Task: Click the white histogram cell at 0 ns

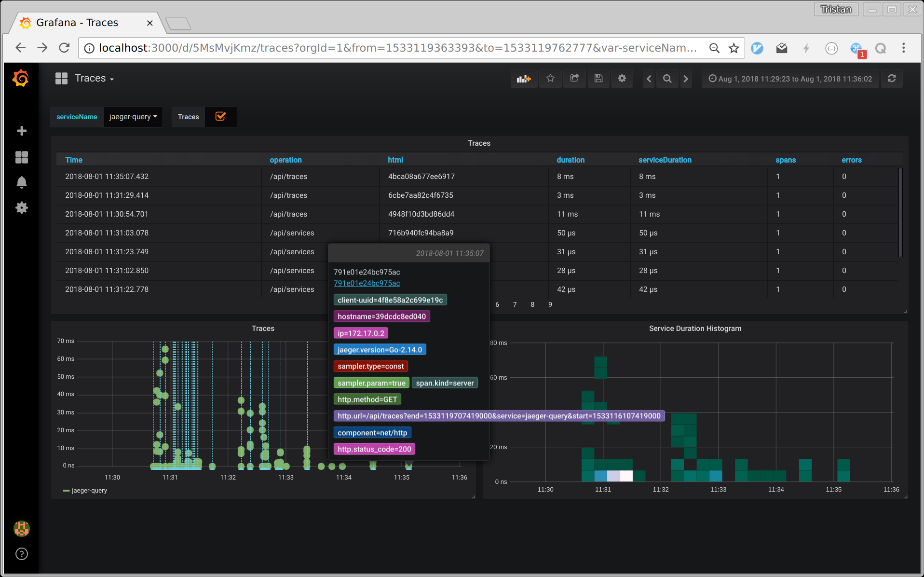Action: click(626, 476)
